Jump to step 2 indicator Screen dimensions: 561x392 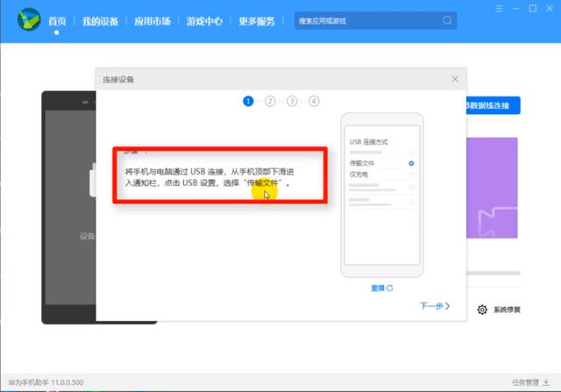(270, 102)
